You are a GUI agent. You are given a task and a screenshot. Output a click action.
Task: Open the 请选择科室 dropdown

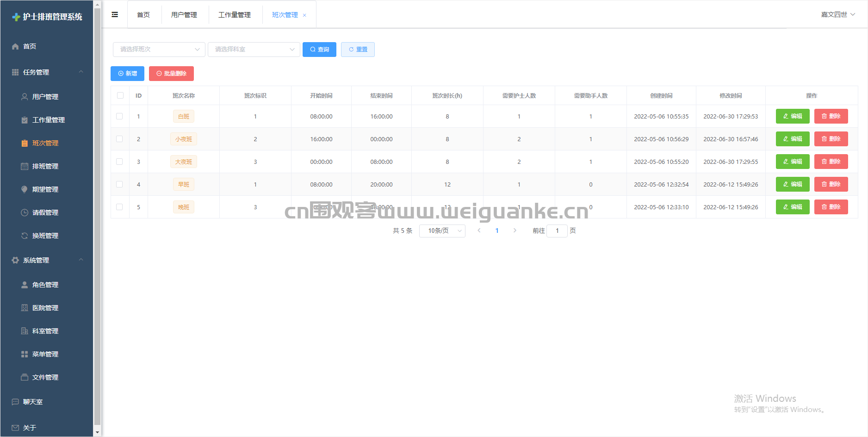254,50
